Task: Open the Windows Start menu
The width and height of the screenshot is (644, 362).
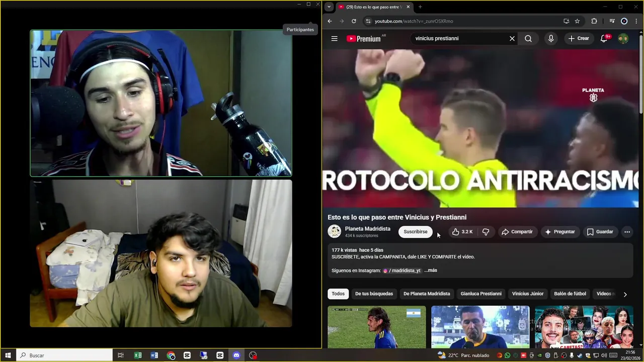Action: click(x=8, y=355)
